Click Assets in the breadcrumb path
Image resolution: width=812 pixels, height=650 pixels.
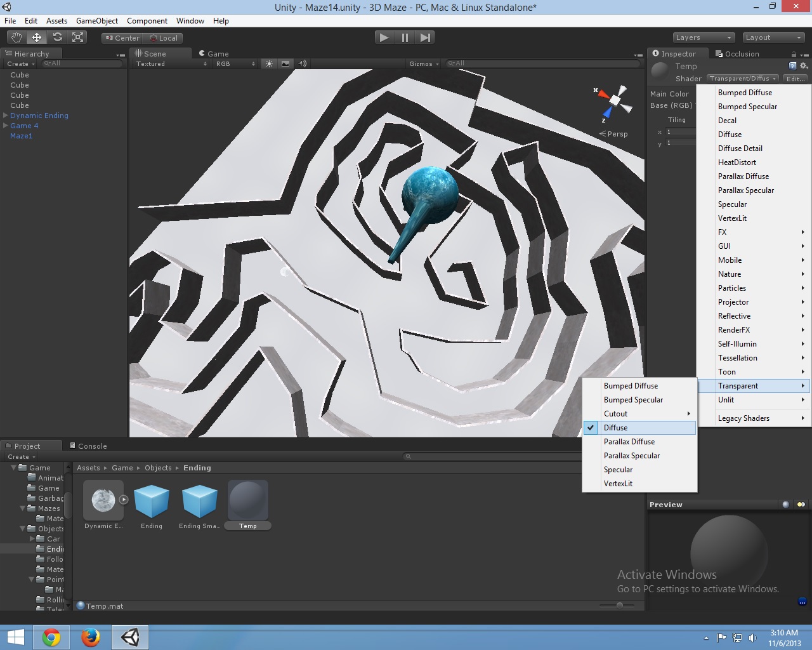pyautogui.click(x=88, y=468)
